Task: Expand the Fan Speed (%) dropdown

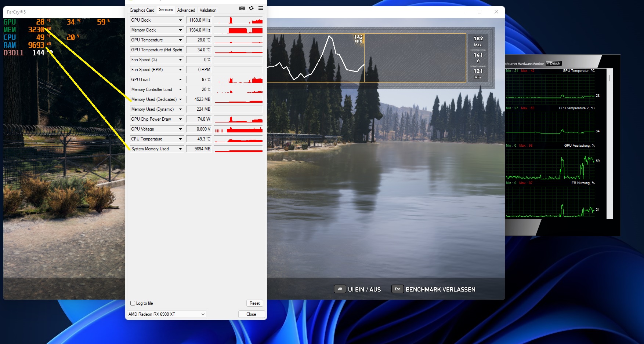Action: [180, 60]
